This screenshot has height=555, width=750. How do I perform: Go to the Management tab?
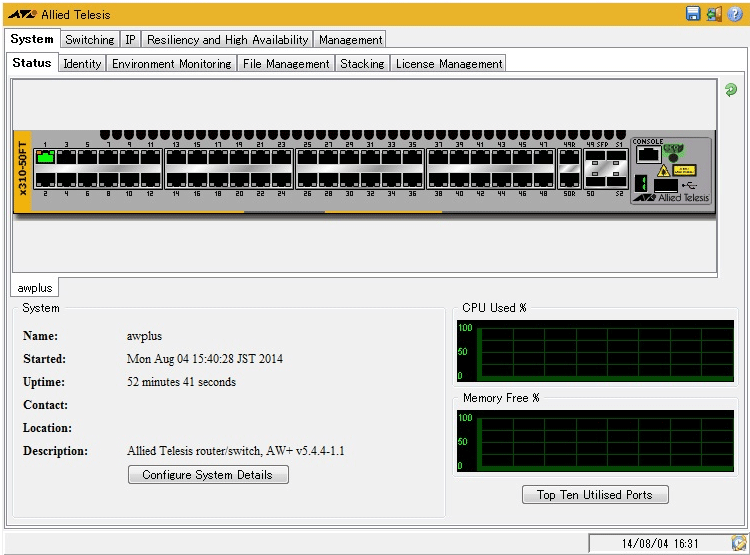click(350, 40)
